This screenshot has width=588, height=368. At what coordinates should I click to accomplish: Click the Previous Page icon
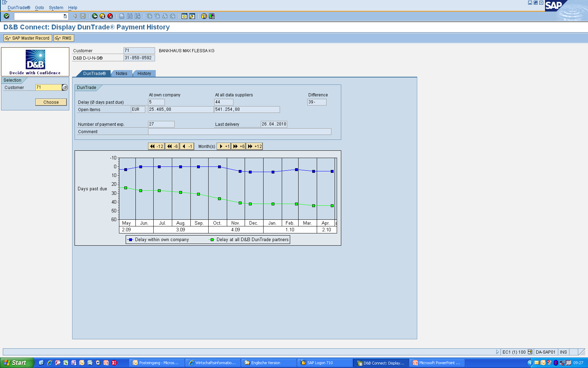tap(157, 16)
